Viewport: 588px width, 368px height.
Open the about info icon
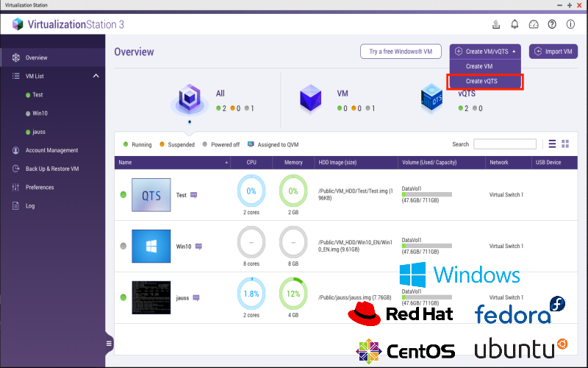pyautogui.click(x=570, y=24)
